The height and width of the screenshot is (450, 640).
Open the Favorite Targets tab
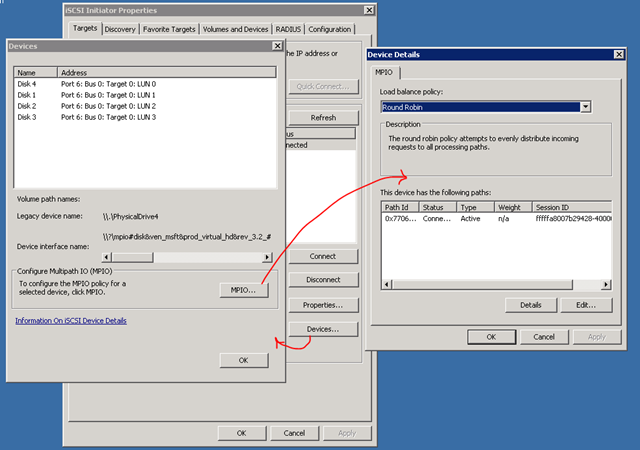click(x=169, y=29)
